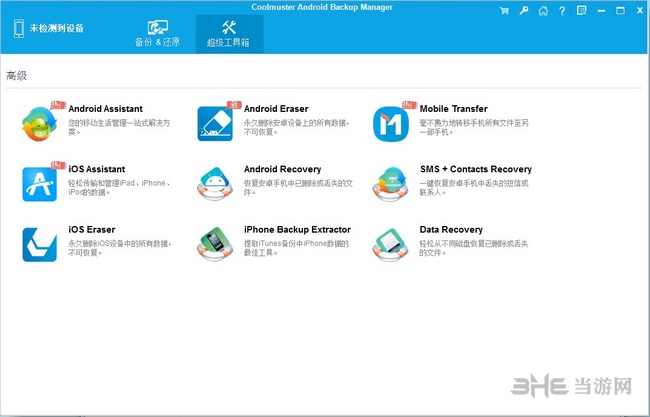Click the 未检测到设备 status text
The image size is (650, 417).
coord(56,28)
